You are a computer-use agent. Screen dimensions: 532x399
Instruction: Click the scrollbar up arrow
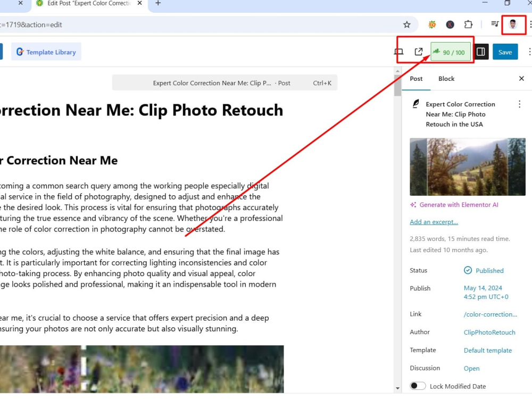(397, 71)
